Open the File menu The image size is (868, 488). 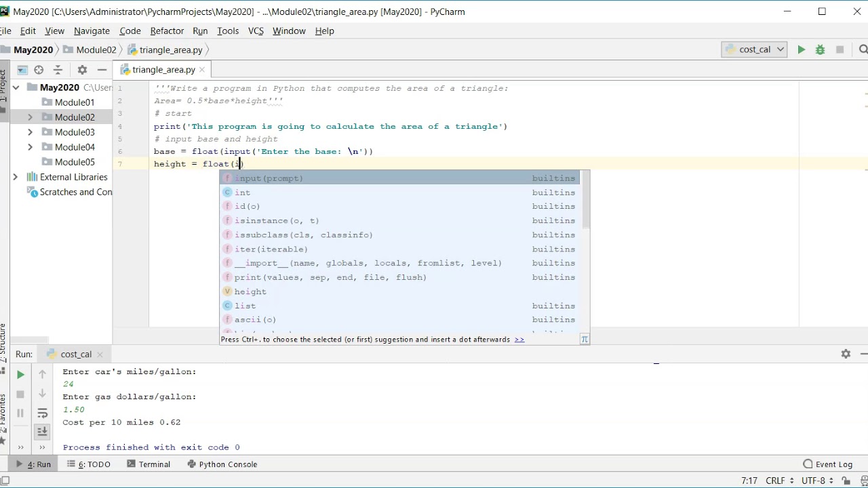coord(5,30)
